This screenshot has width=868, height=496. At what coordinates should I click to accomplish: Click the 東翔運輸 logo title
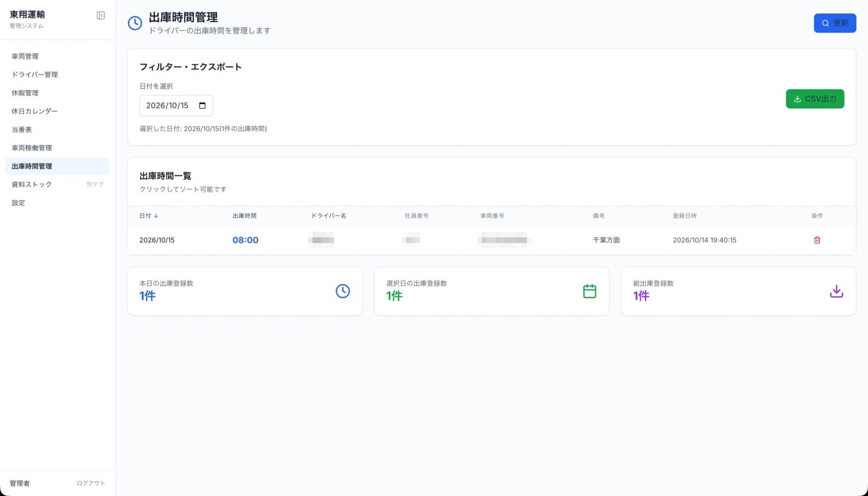(27, 15)
